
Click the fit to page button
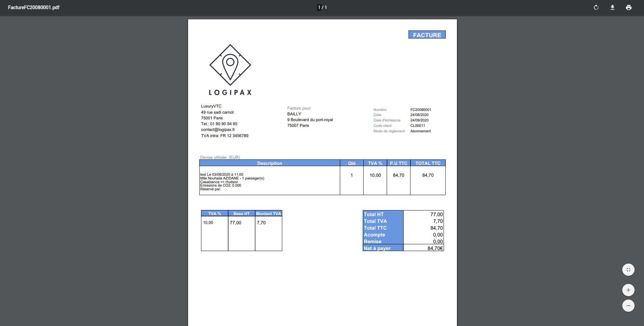pyautogui.click(x=628, y=270)
